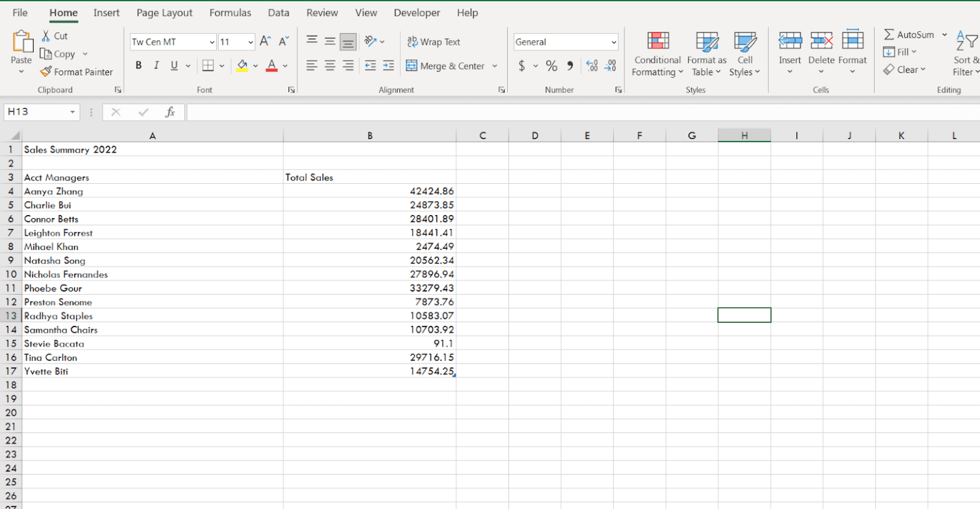The width and height of the screenshot is (980, 509).
Task: Click the Insert Function fx icon
Action: coord(170,112)
